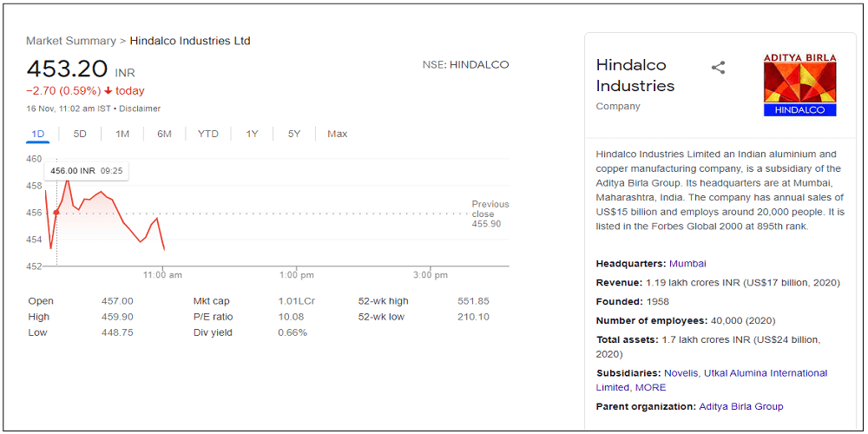
Task: Click the 1:00 pm axis label
Action: [x=297, y=275]
